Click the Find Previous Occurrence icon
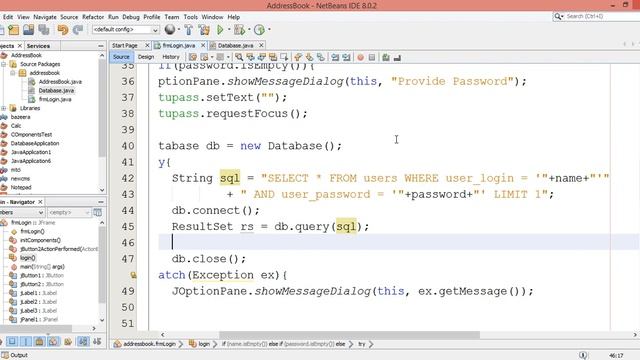Image resolution: width=640 pixels, height=360 pixels. [x=250, y=57]
